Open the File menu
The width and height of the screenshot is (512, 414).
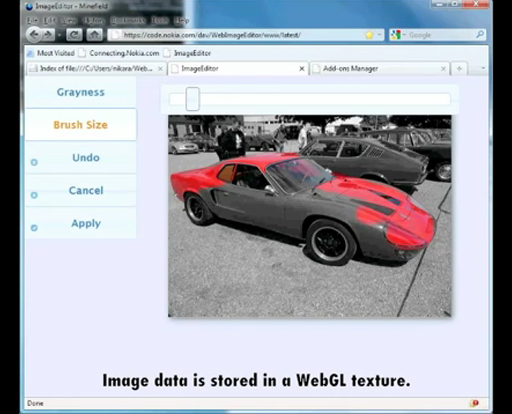point(32,21)
